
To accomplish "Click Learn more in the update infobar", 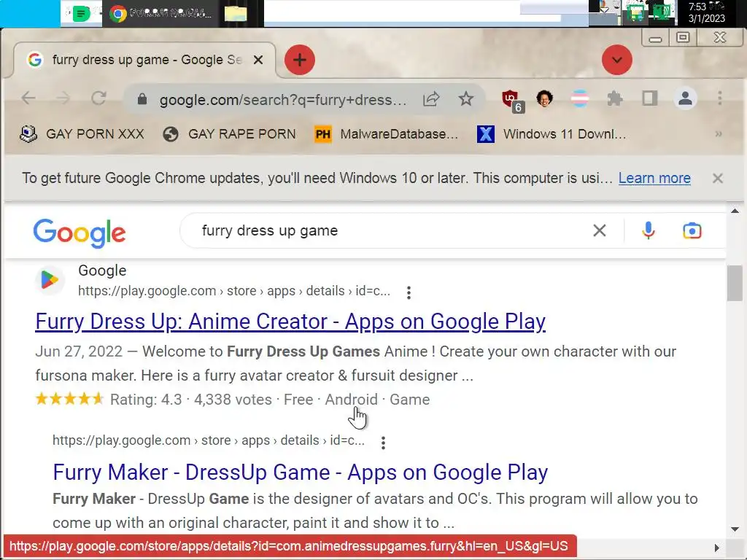I will pos(654,178).
